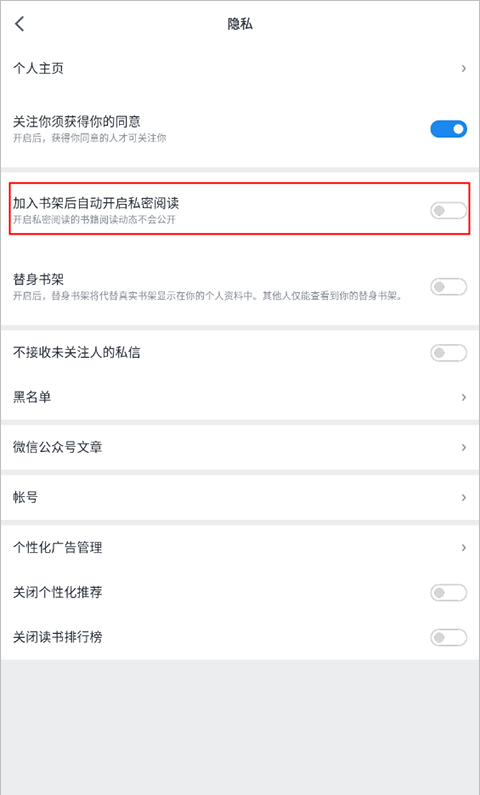Screen dimensions: 480x795
Task: Select the 黑名单 menu entry
Action: [x=240, y=397]
